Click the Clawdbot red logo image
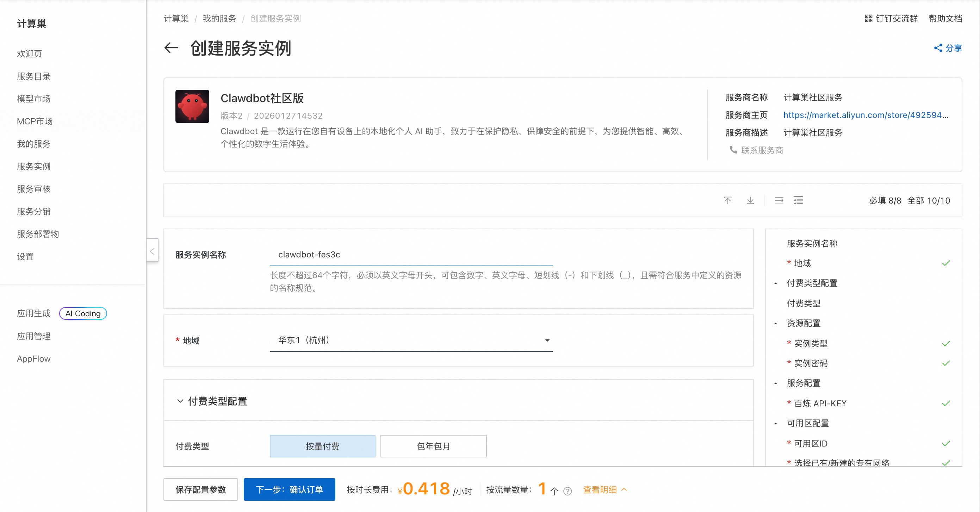 point(192,106)
